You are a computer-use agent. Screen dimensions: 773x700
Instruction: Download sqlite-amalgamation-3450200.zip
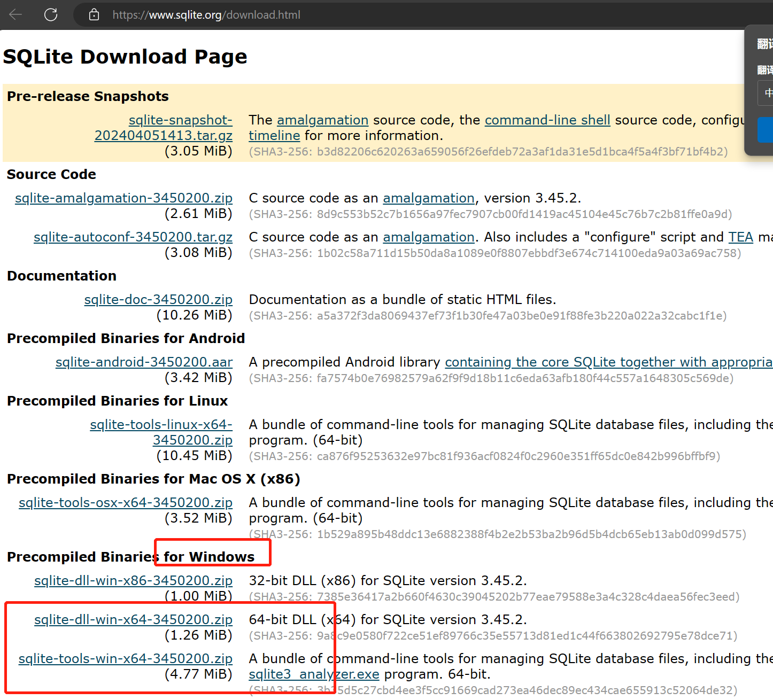point(123,198)
